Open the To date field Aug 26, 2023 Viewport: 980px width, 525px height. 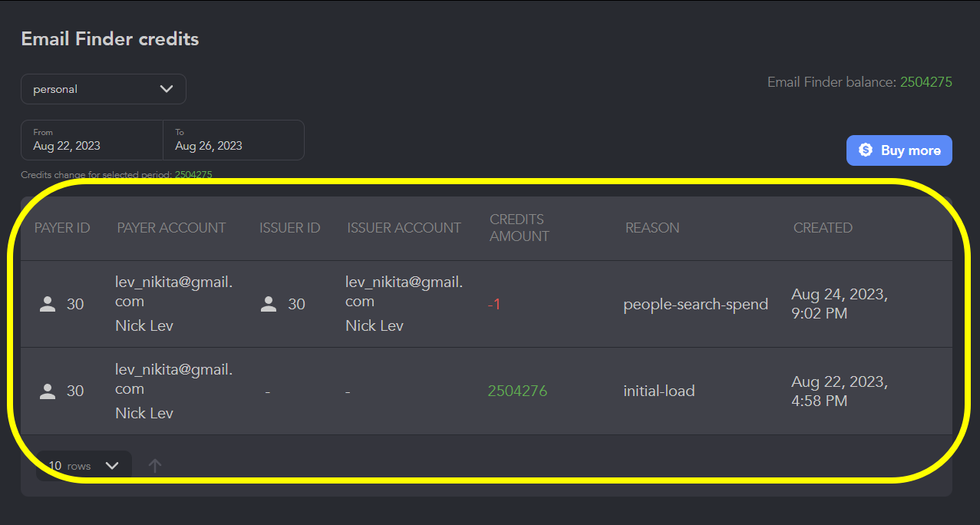[x=233, y=140]
